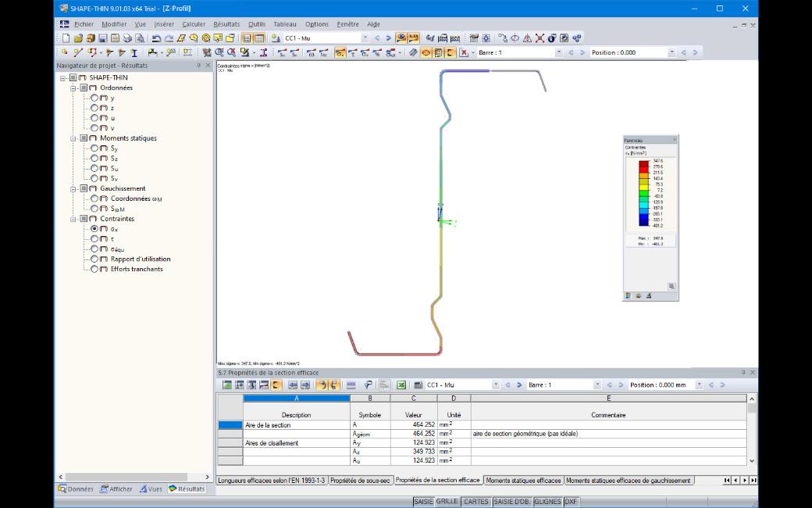Collapse the Gauchissement tree group
The height and width of the screenshot is (508, 812).
click(x=73, y=188)
